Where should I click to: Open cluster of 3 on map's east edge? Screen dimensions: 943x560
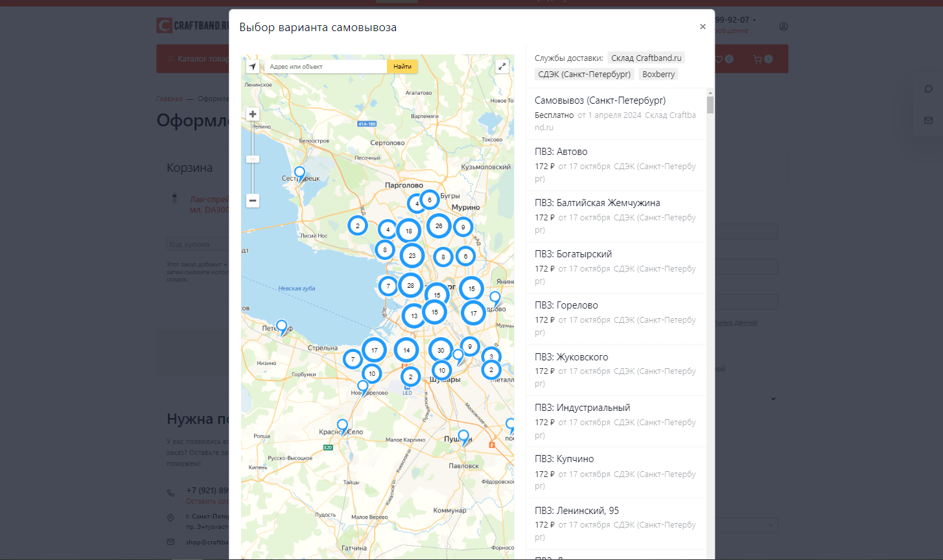491,356
